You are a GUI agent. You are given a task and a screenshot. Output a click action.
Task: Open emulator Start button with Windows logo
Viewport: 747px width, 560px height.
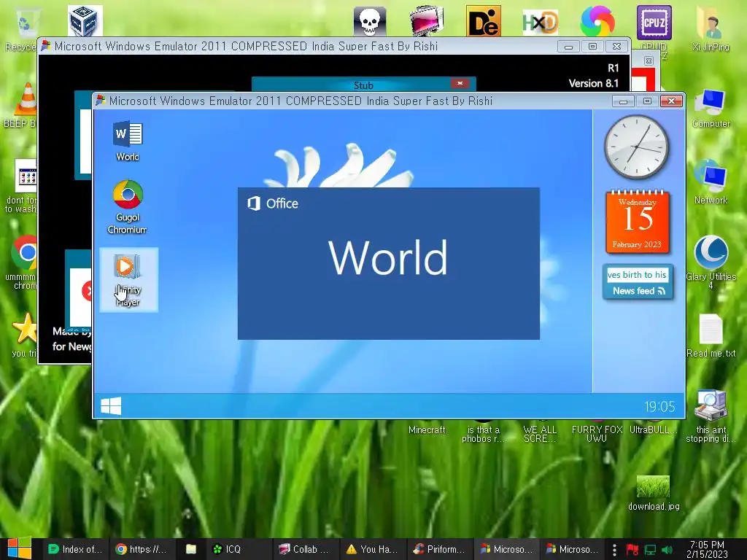click(x=111, y=406)
